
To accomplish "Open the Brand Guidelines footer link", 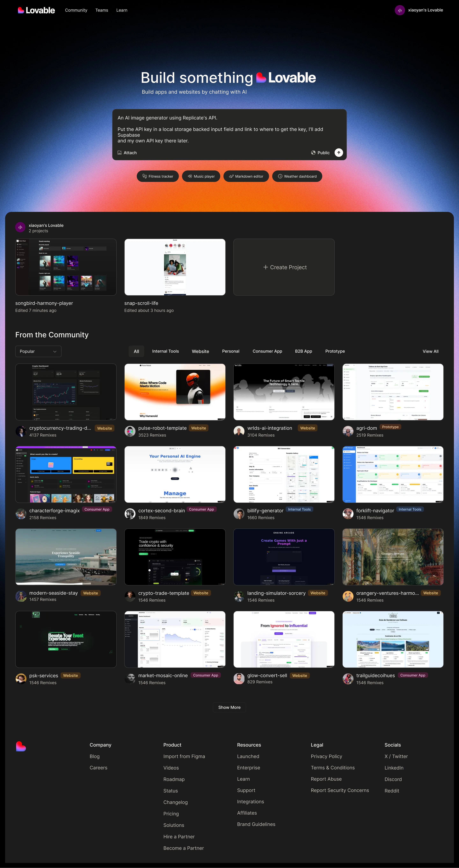I will (256, 824).
